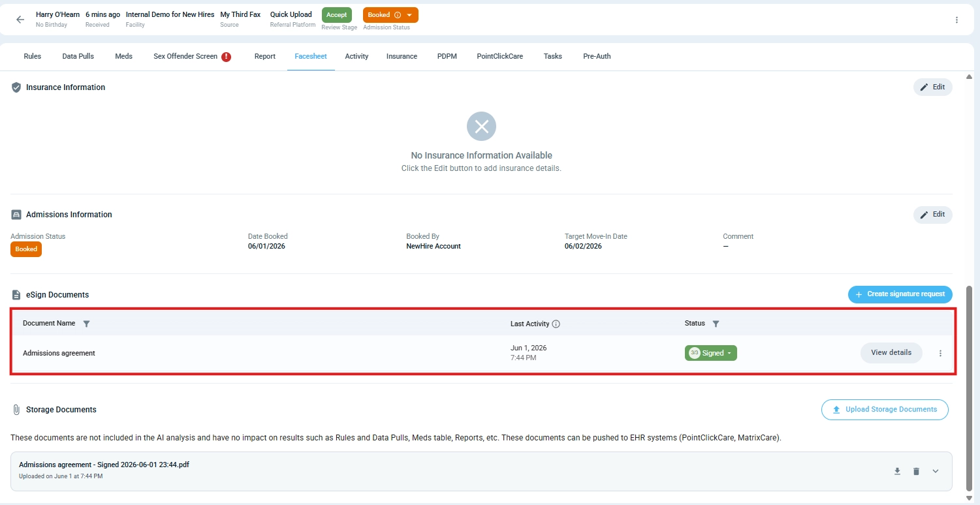Image resolution: width=980 pixels, height=505 pixels.
Task: Open Admissions agreement row three-dot menu
Action: pyautogui.click(x=940, y=353)
